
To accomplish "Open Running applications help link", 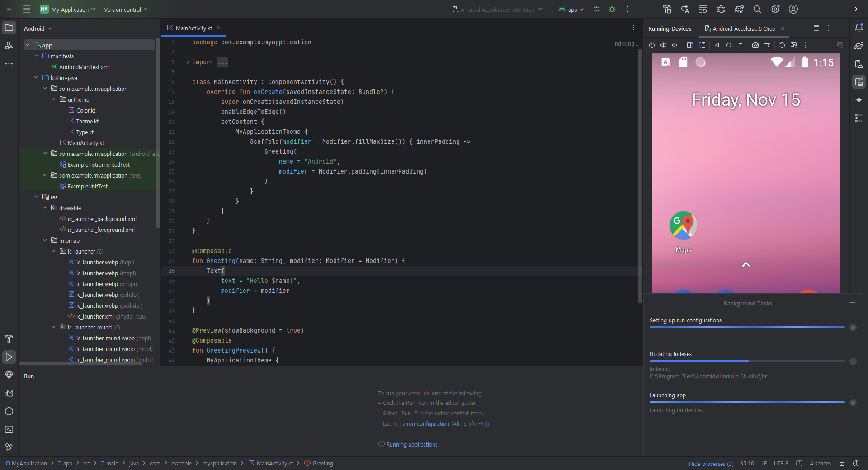I will 412,445.
